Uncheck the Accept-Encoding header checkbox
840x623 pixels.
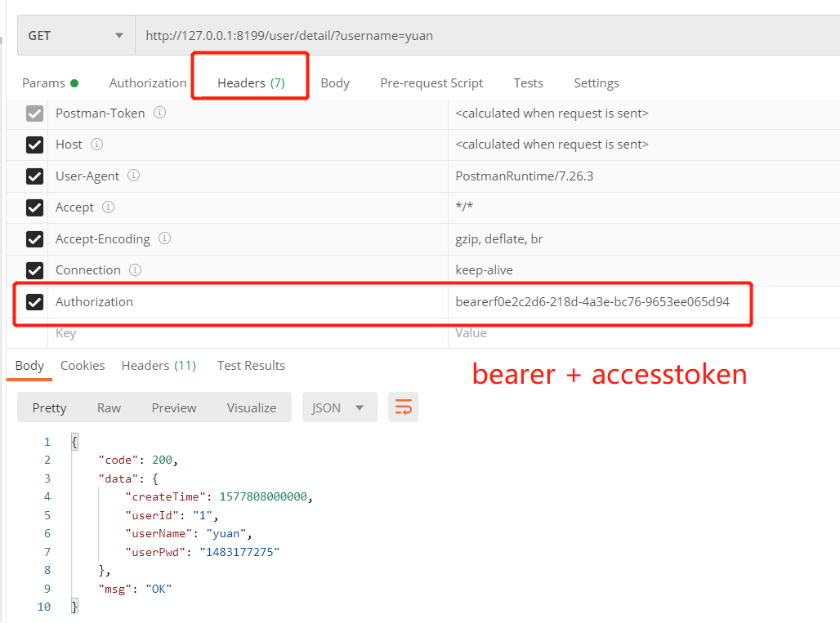coord(34,239)
